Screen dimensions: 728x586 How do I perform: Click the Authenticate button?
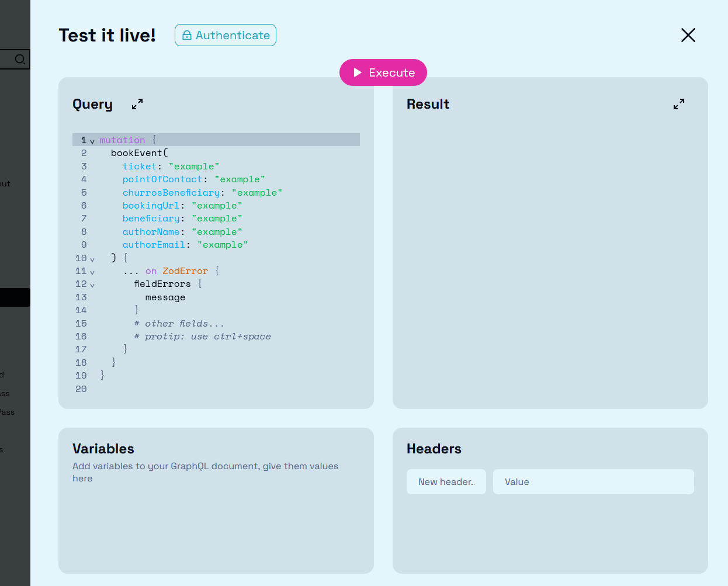[x=226, y=35]
